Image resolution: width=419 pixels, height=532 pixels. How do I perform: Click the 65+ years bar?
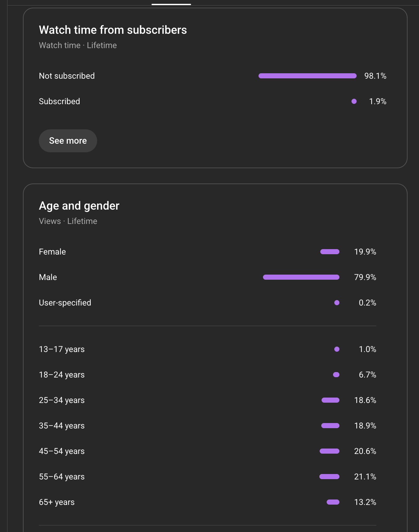(333, 502)
